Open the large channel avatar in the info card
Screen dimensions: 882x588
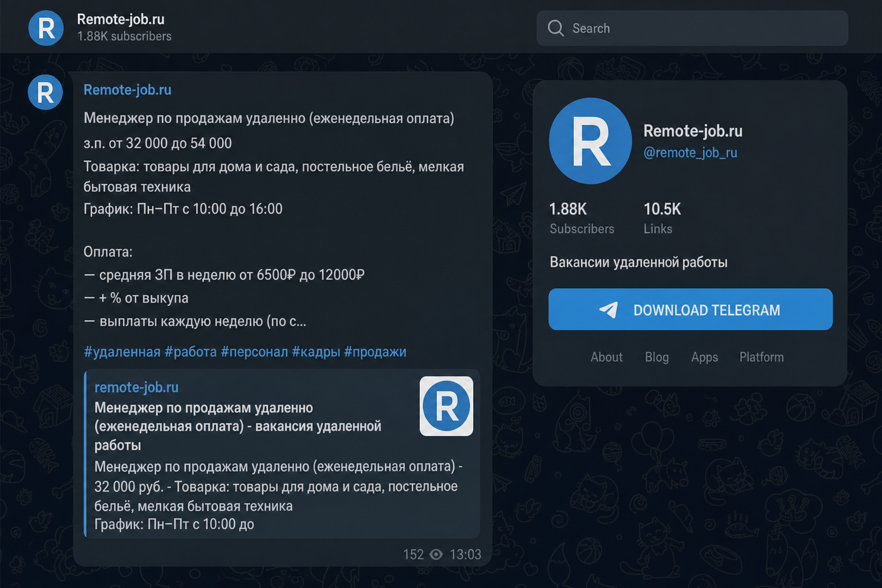click(590, 141)
